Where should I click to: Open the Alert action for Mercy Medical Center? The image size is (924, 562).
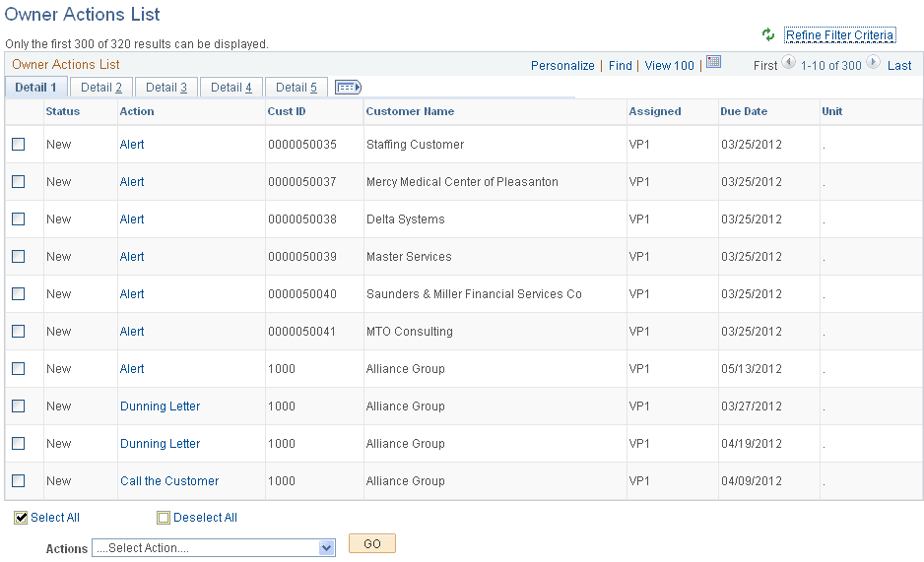132,182
